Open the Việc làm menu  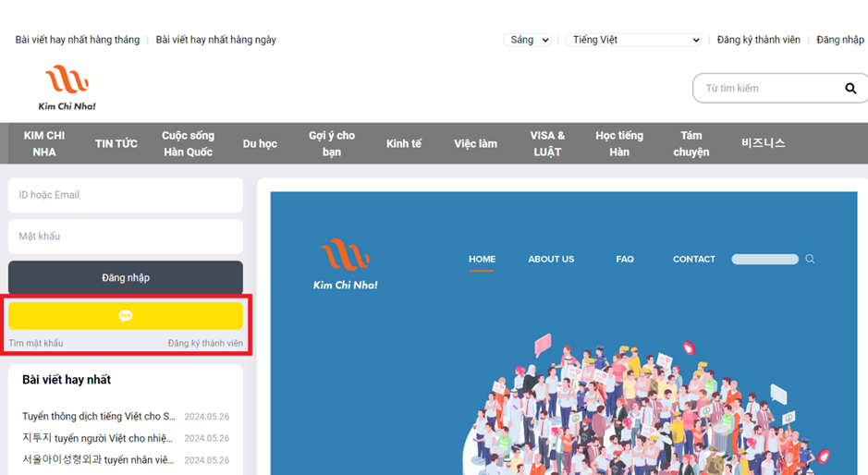click(475, 143)
